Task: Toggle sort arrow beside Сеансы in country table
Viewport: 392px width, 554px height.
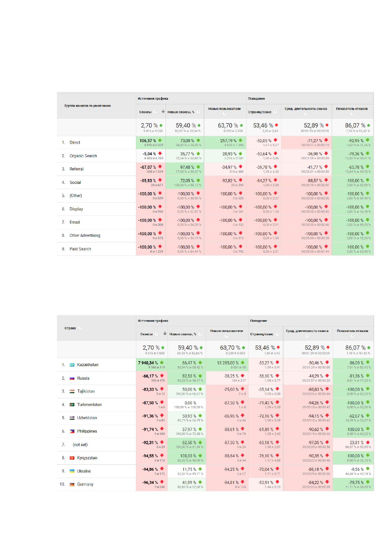Action: coord(165,334)
